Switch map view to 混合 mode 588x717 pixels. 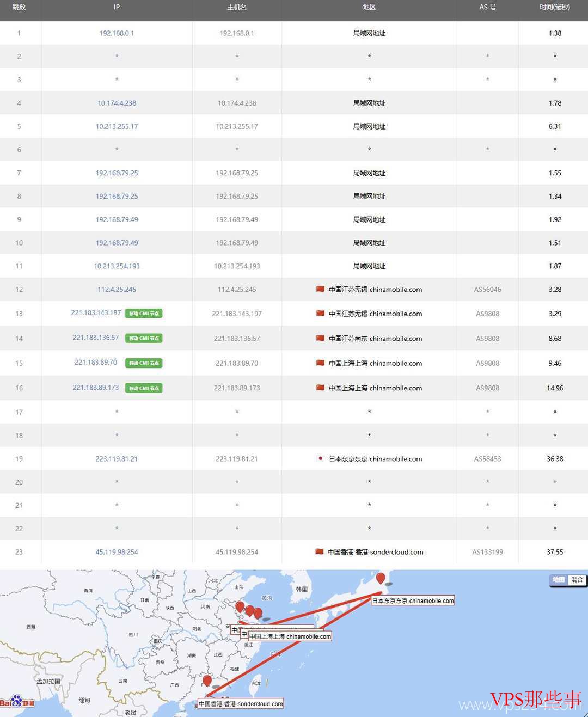pyautogui.click(x=577, y=580)
